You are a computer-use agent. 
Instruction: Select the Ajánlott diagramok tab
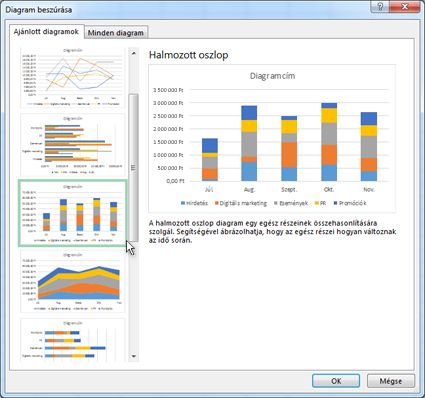(46, 32)
